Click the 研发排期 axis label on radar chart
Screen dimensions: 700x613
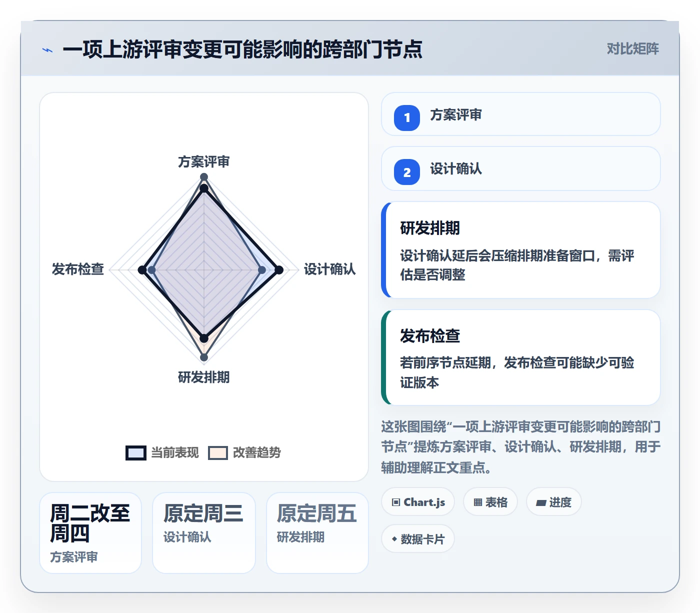click(x=204, y=377)
